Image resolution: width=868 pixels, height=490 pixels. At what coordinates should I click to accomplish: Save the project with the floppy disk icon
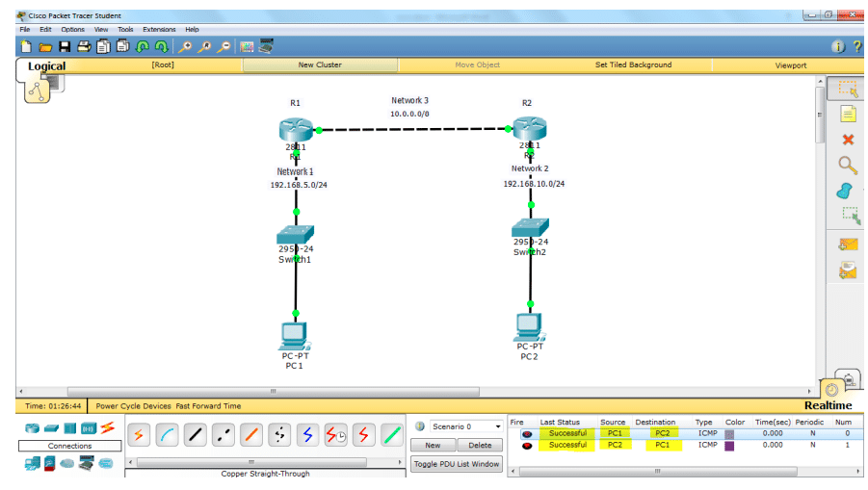(65, 46)
